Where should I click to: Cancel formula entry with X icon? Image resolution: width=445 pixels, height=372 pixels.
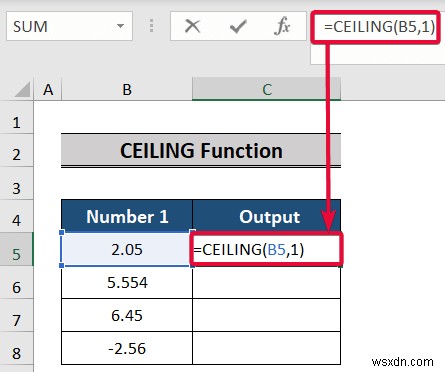pyautogui.click(x=192, y=26)
